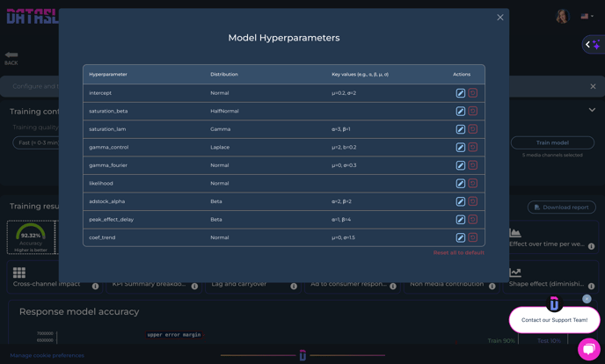Click the Download report button
Screen dimensions: 605x364
click(x=561, y=207)
